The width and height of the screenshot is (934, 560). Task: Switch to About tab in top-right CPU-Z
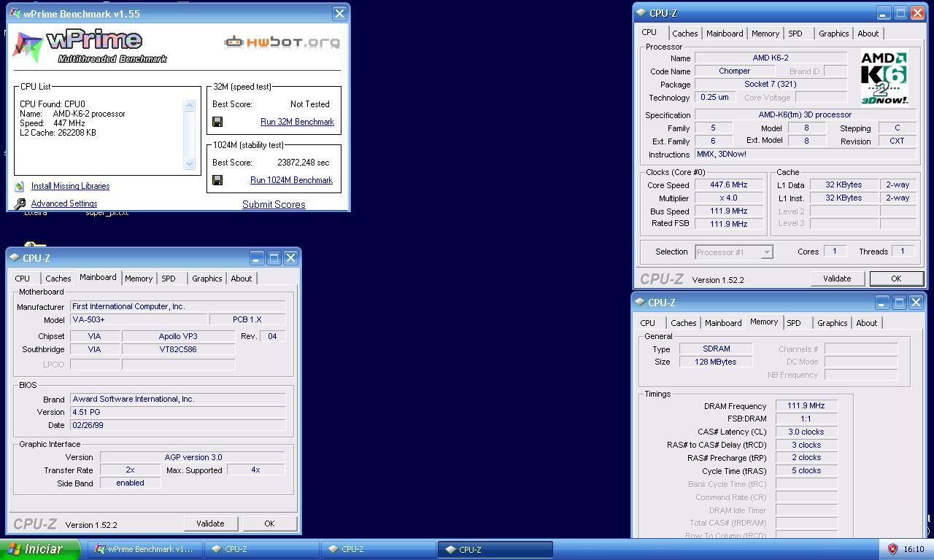(868, 34)
